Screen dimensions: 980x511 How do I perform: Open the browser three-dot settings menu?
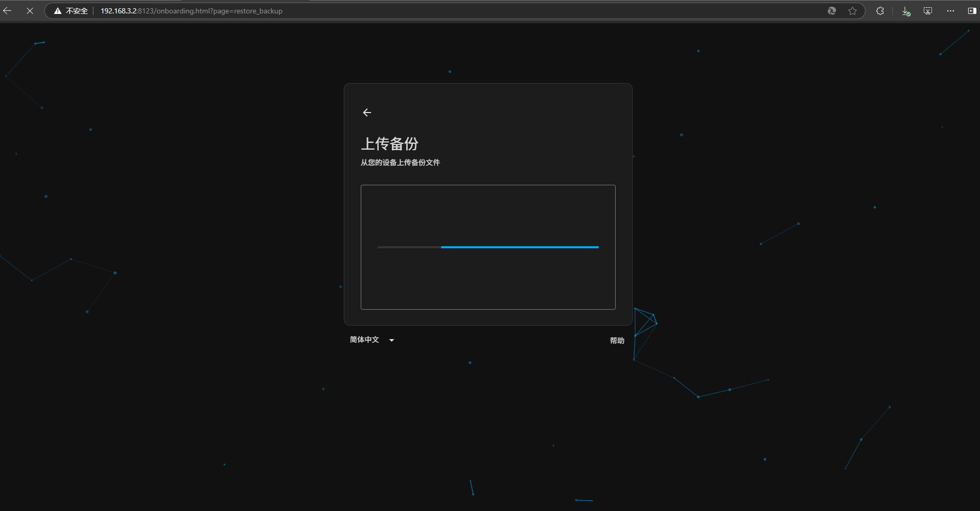pos(951,11)
